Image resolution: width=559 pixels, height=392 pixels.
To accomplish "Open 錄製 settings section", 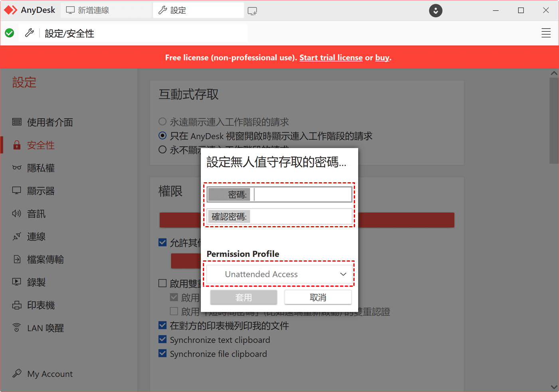I will [36, 282].
